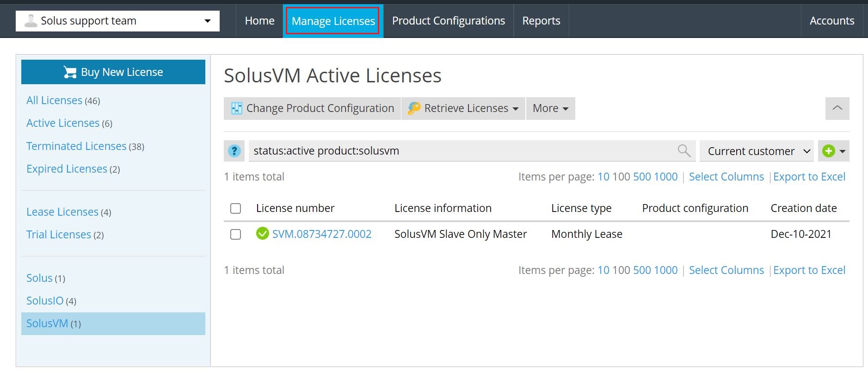Image resolution: width=868 pixels, height=373 pixels.
Task: Click top Select Columns link
Action: pyautogui.click(x=726, y=177)
